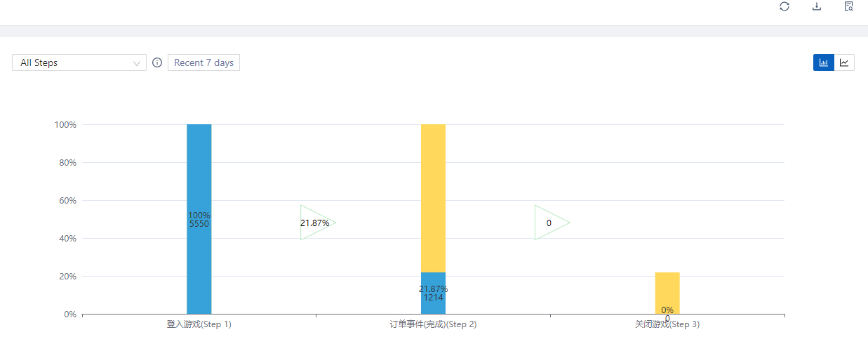The image size is (868, 344).
Task: Click the 100% y-axis label
Action: pyautogui.click(x=65, y=124)
